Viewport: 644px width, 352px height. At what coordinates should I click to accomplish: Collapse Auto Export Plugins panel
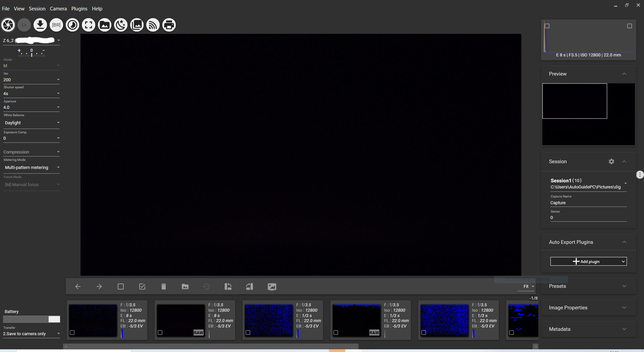pyautogui.click(x=624, y=242)
